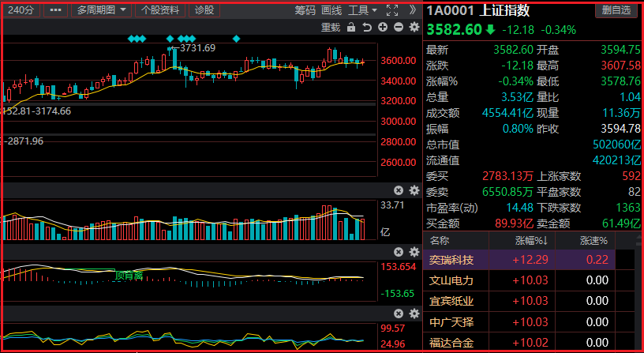Viewport: 644px width, 353px height.
Task: Click the 重载 reload button
Action: pyautogui.click(x=331, y=28)
